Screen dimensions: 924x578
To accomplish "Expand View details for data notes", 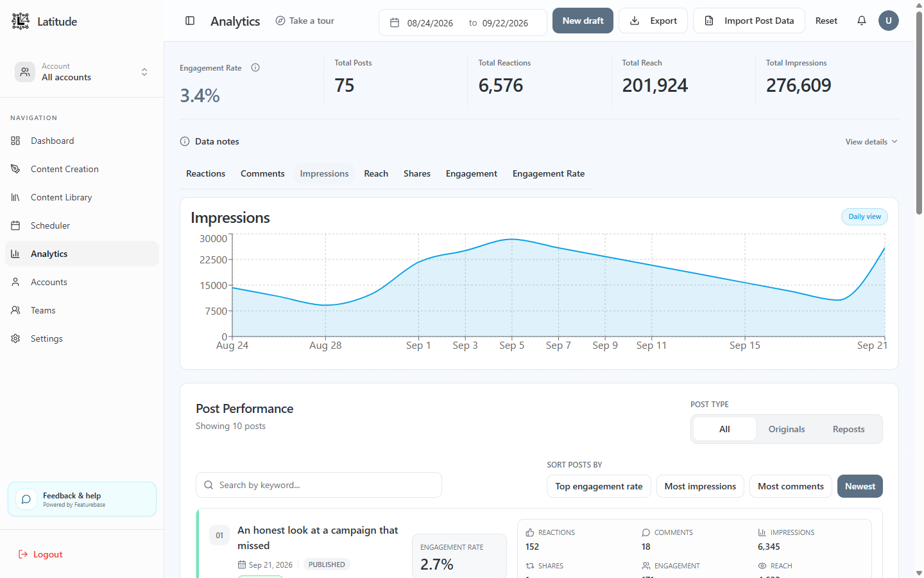I will (x=871, y=142).
